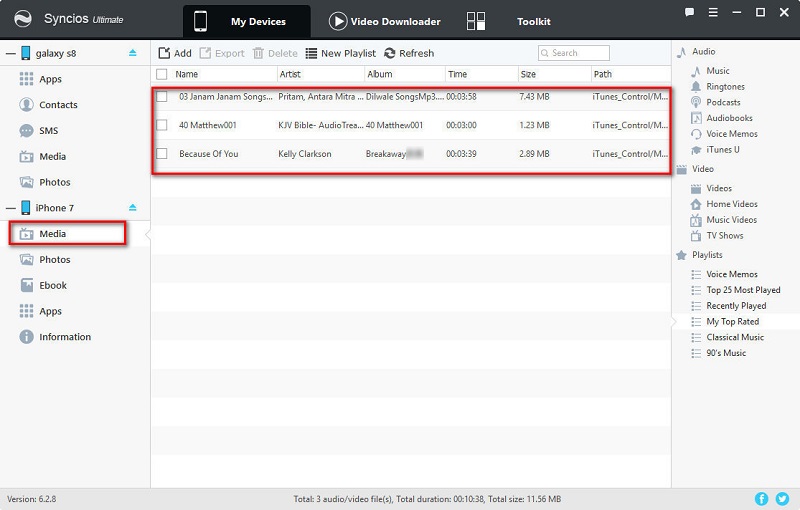Screen dimensions: 800x510
Task: Open Apps under galaxy s8
Action: coord(41,79)
